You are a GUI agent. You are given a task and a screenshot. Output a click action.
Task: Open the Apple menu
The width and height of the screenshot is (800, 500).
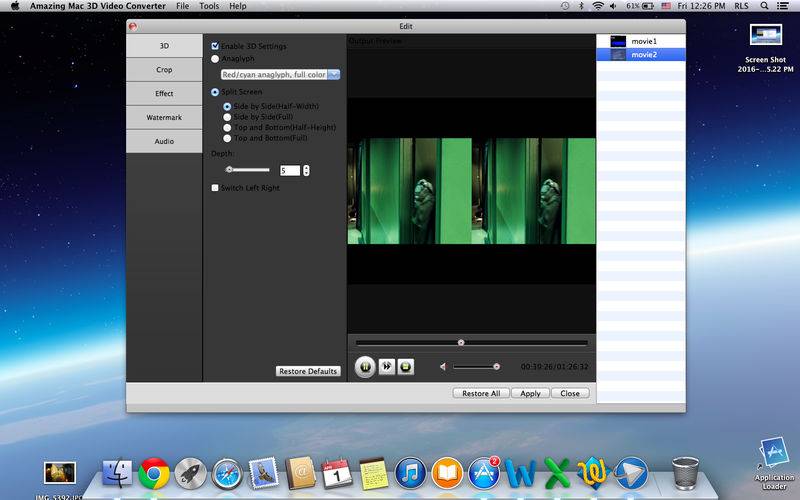15,6
